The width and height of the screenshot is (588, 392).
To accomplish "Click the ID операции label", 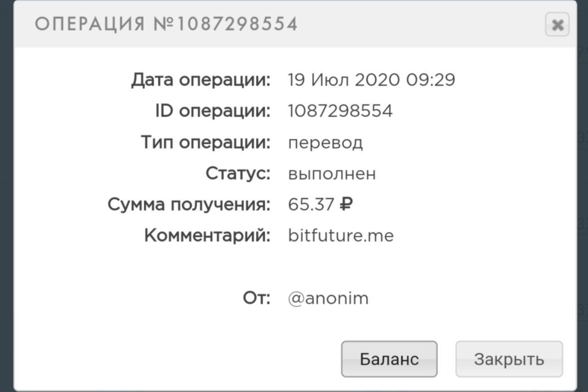I will point(213,111).
